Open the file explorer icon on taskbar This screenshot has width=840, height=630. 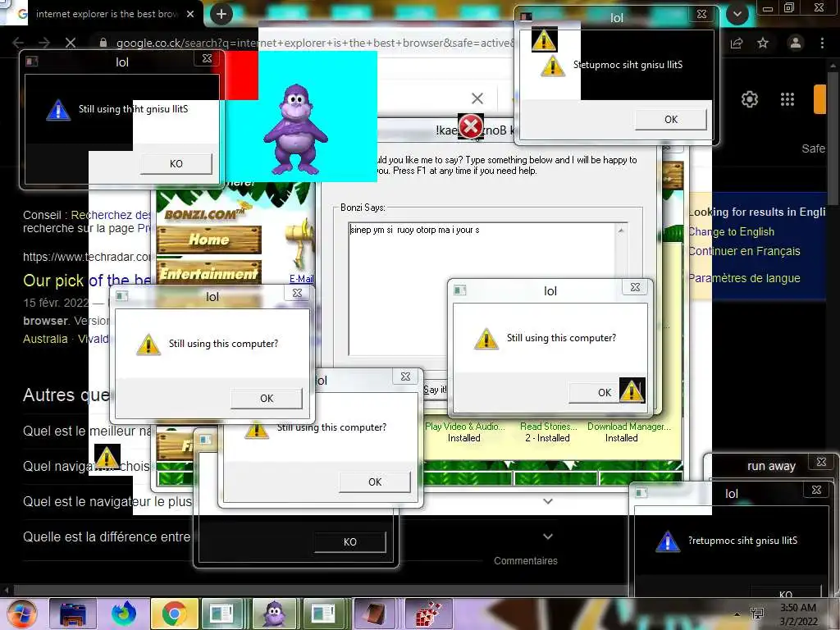click(73, 614)
